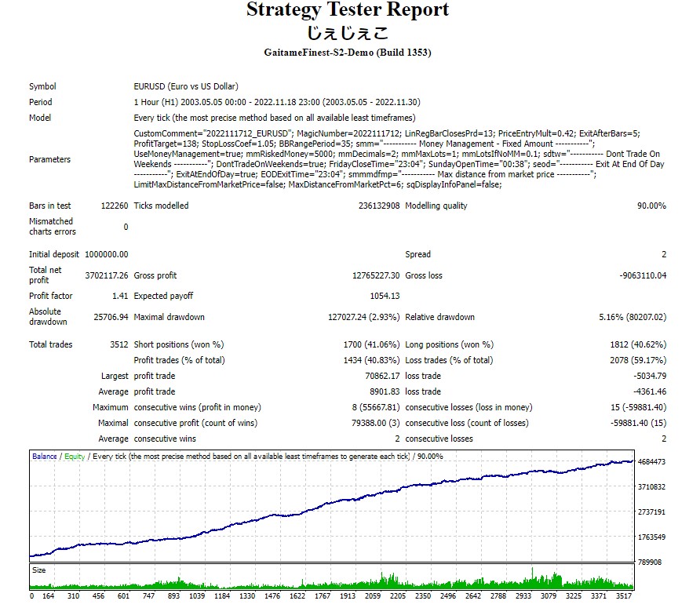Select the Total net profit value 3702117.26
The image size is (700, 608).
click(x=106, y=275)
